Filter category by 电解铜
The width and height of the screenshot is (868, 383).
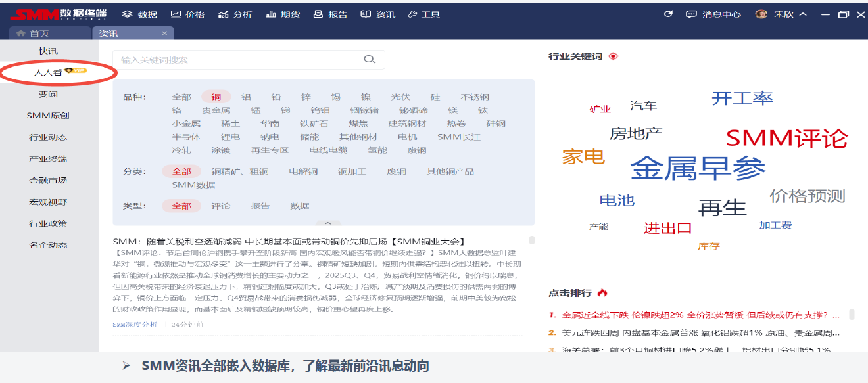coord(304,171)
